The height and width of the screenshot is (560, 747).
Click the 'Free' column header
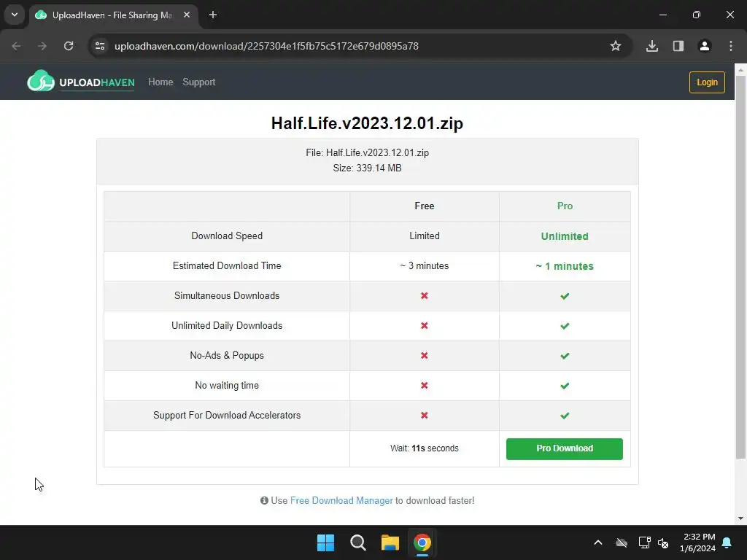tap(424, 206)
